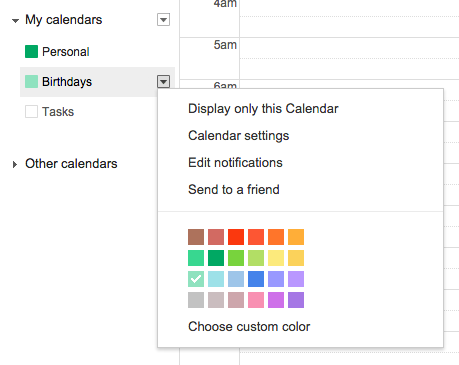Viewport: 459px width, 365px height.
Task: Select the dark green color swatch
Action: coord(216,258)
